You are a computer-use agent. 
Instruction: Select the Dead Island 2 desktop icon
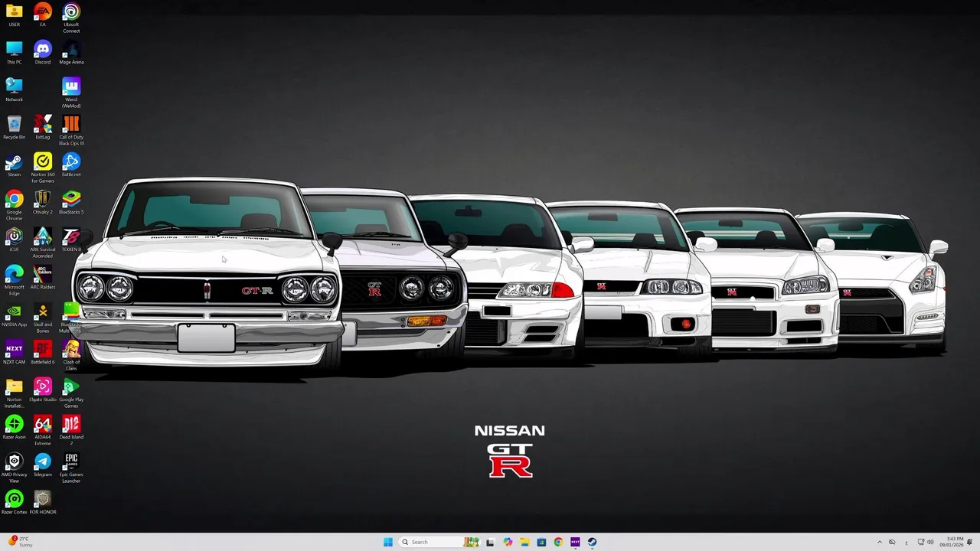[71, 431]
